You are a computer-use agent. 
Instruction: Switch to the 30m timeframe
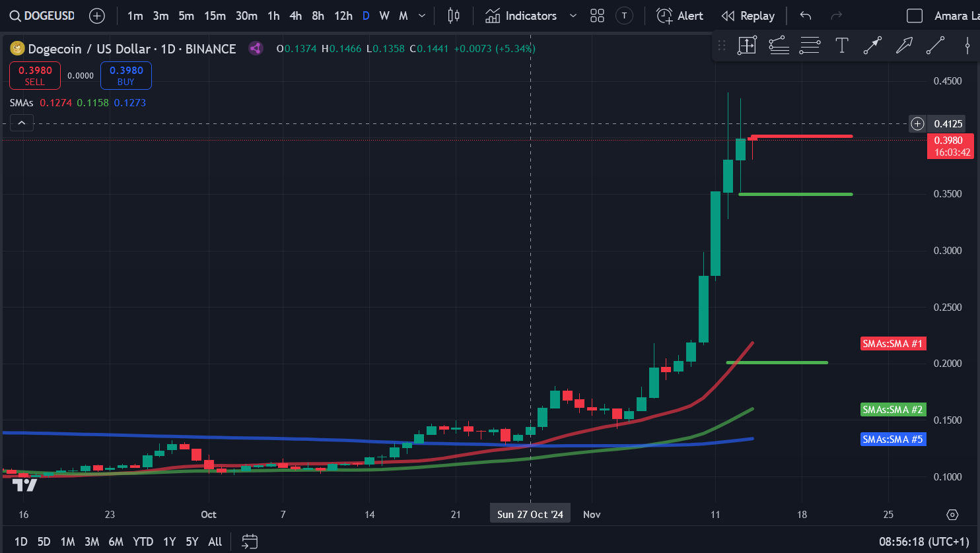pos(246,16)
